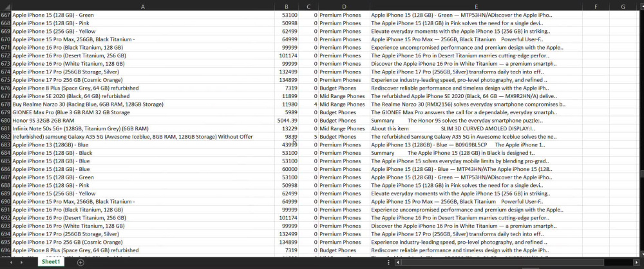This screenshot has width=644, height=269.
Task: Select column A header
Action: [142, 6]
